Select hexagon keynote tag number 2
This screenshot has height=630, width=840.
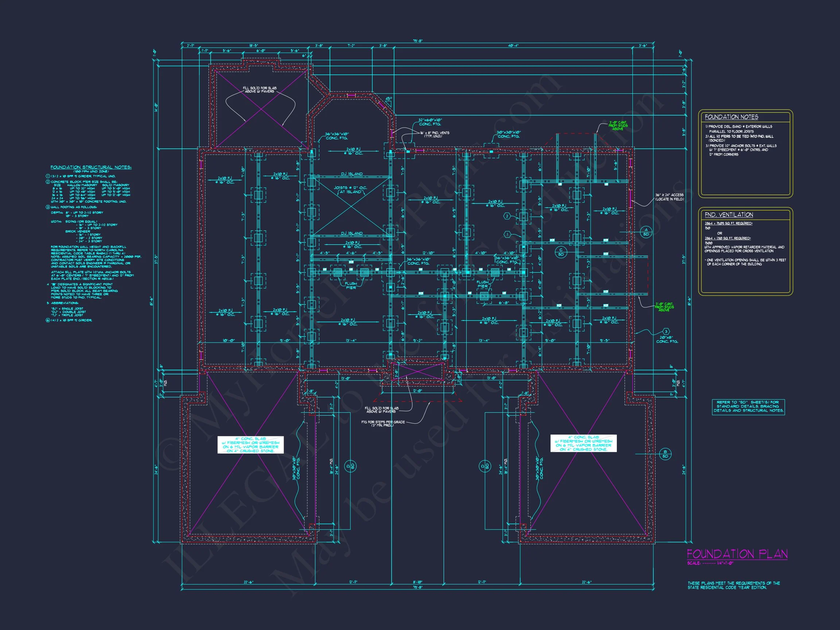[x=507, y=217]
